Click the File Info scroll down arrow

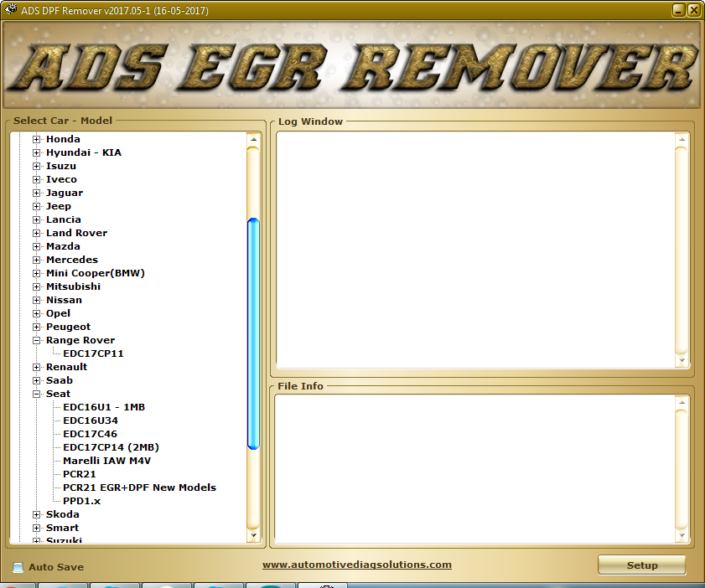pos(682,535)
